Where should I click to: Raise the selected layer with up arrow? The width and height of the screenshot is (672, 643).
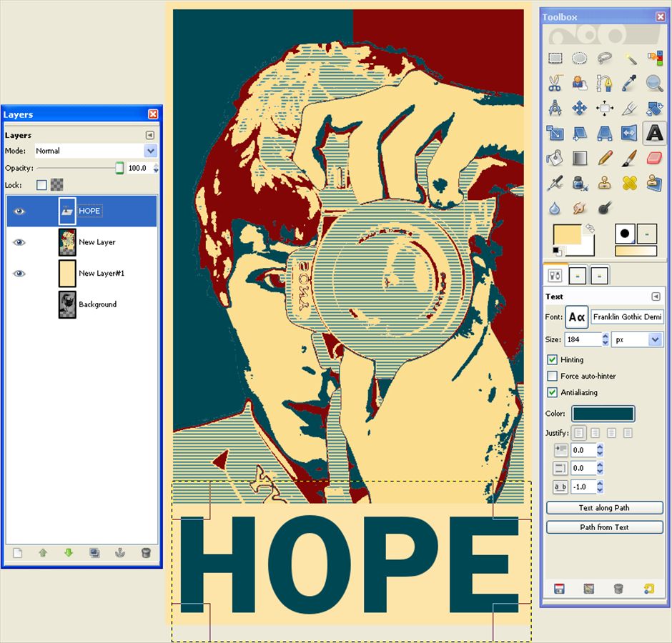(43, 552)
